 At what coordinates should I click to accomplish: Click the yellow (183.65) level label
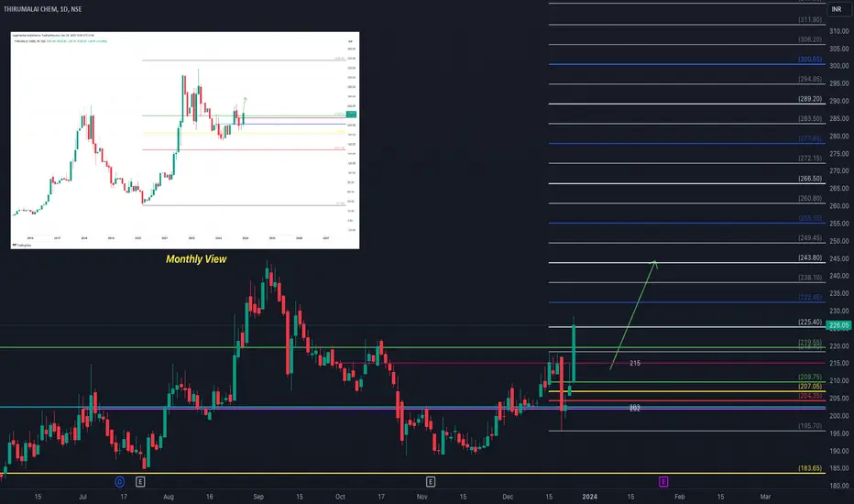810,468
